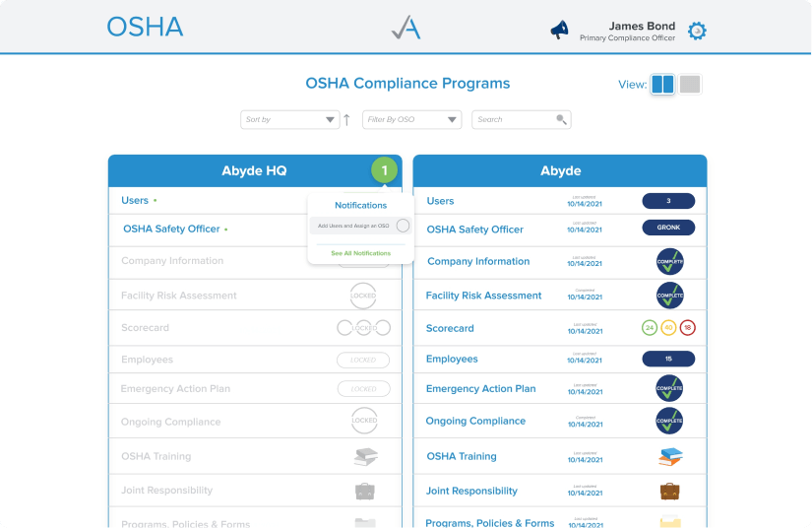Click the Abyde checkmark logo
Screen dimensions: 812x529
(406, 28)
